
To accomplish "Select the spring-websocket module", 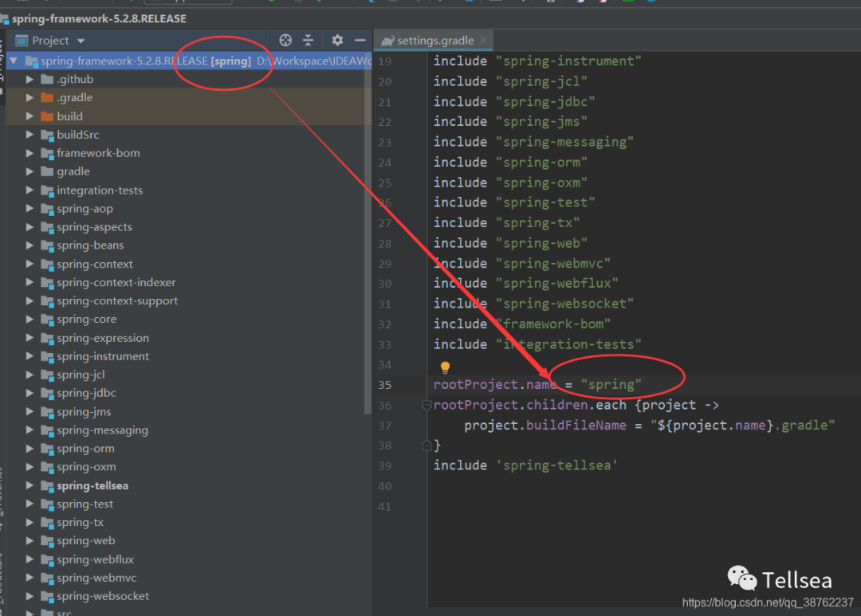I will (x=103, y=596).
